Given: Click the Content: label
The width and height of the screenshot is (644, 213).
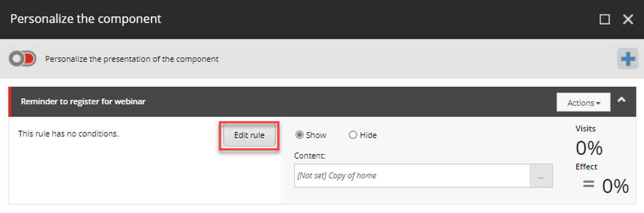Looking at the screenshot, I should 310,156.
